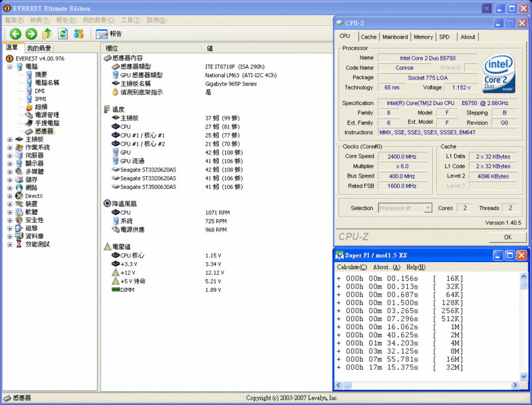The image size is (532, 405).
Task: Switch to the 我的最愛 favorites tab
Action: (39, 49)
